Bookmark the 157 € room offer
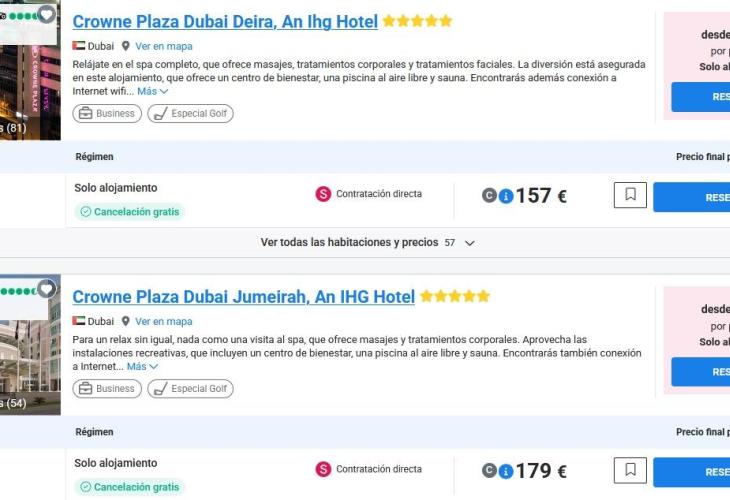The image size is (730, 500). pos(630,195)
